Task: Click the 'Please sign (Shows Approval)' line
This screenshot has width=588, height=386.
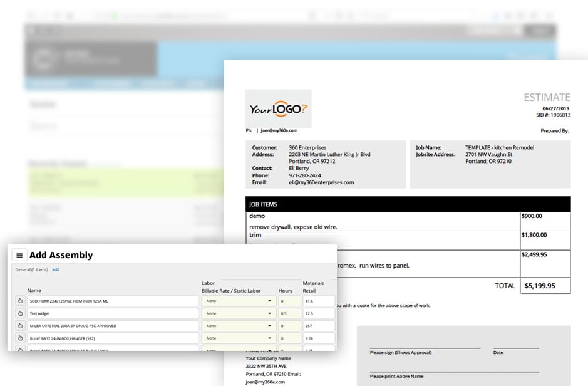Action: click(401, 353)
